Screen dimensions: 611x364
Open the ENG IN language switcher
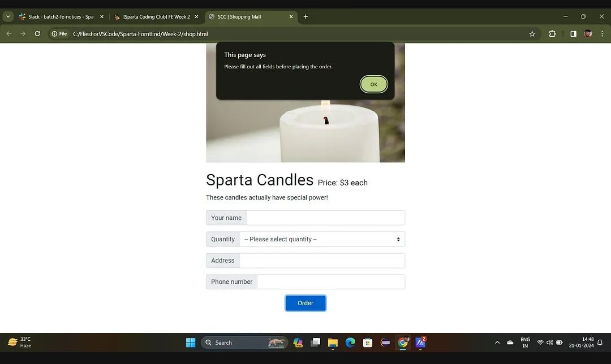(x=525, y=343)
